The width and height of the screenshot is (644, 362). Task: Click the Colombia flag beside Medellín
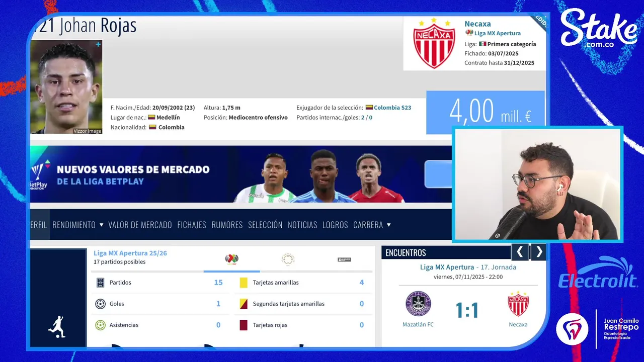(x=151, y=117)
